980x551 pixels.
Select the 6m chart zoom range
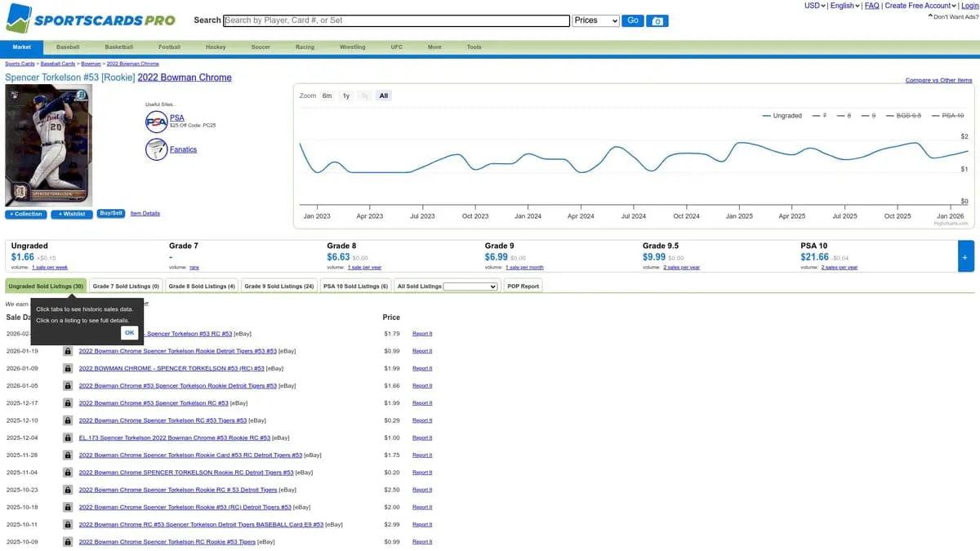click(327, 96)
